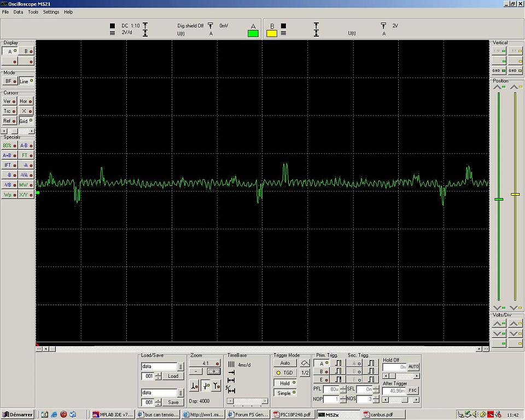
Task: Open the File menu
Action: [5, 12]
